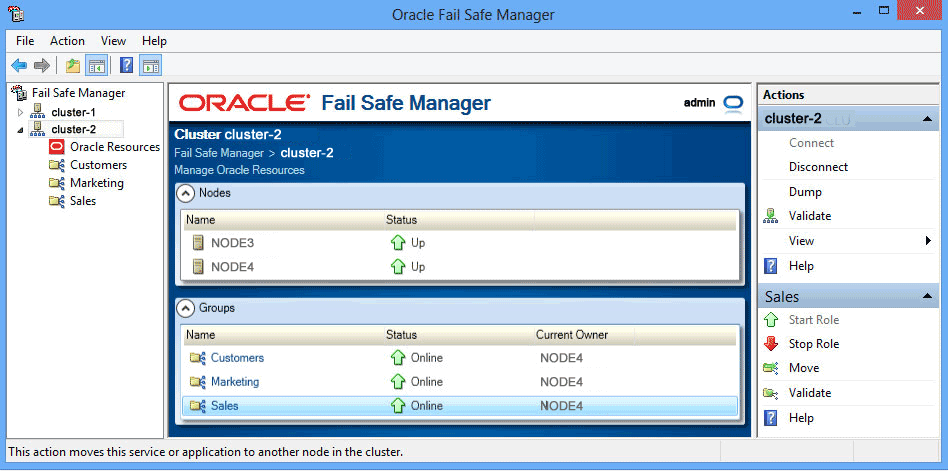Toggle the Show/Hide Console Tree toolbar icon

[96, 65]
